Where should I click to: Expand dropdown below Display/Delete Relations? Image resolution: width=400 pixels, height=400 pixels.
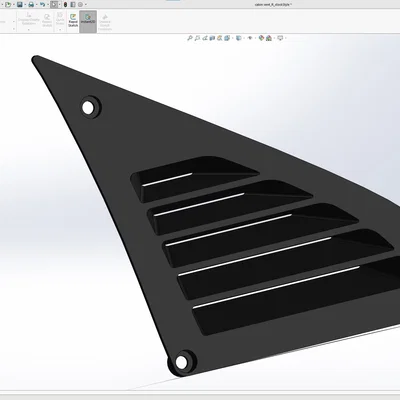(x=29, y=30)
